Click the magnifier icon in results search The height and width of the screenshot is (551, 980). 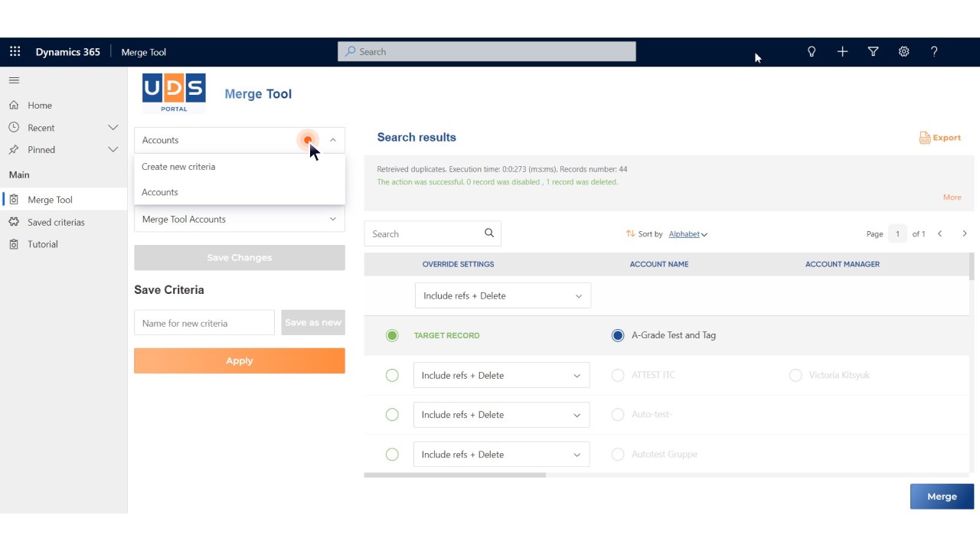click(489, 233)
